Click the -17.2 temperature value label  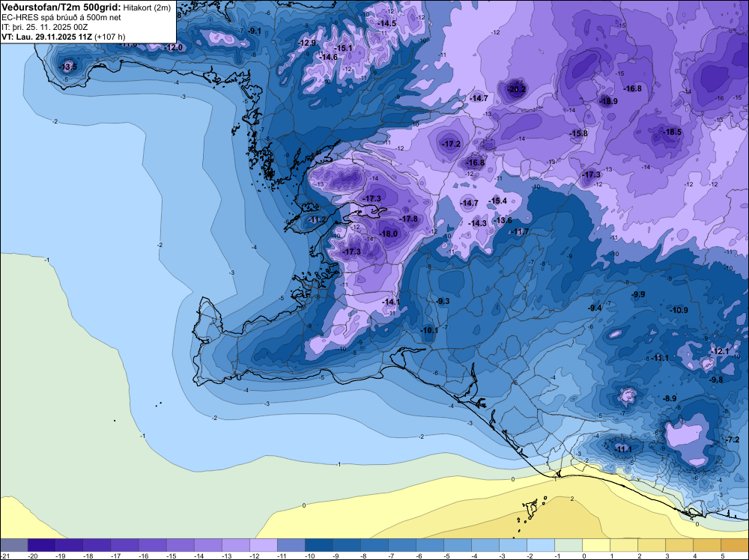[452, 144]
